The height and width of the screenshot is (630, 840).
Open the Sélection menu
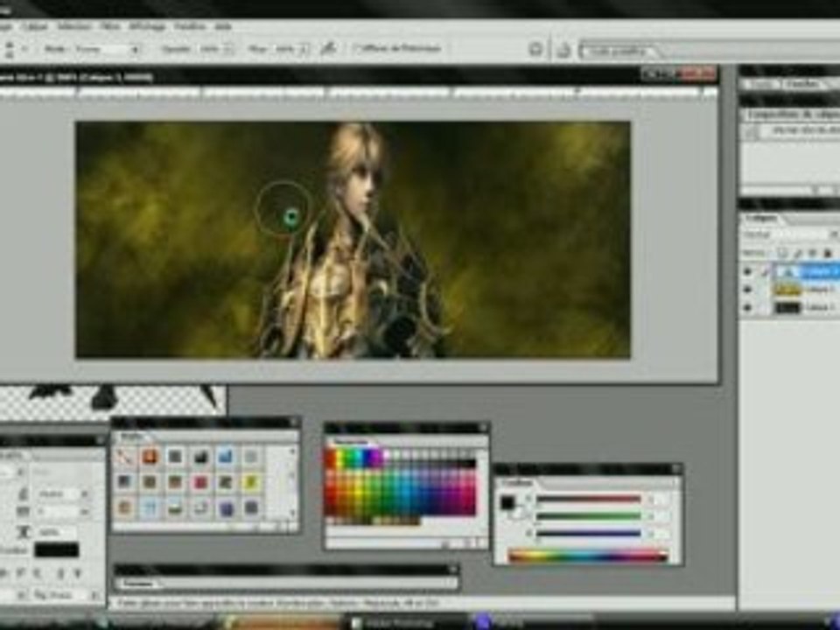tap(74, 25)
